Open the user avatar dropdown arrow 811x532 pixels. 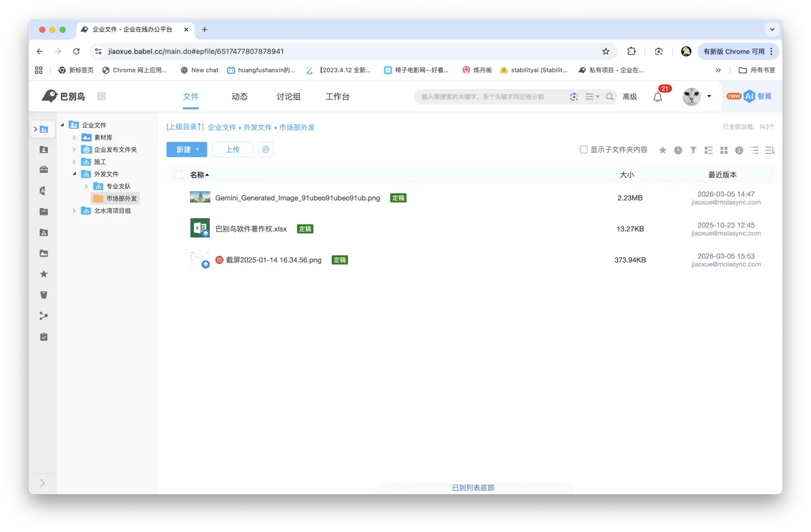(x=709, y=96)
